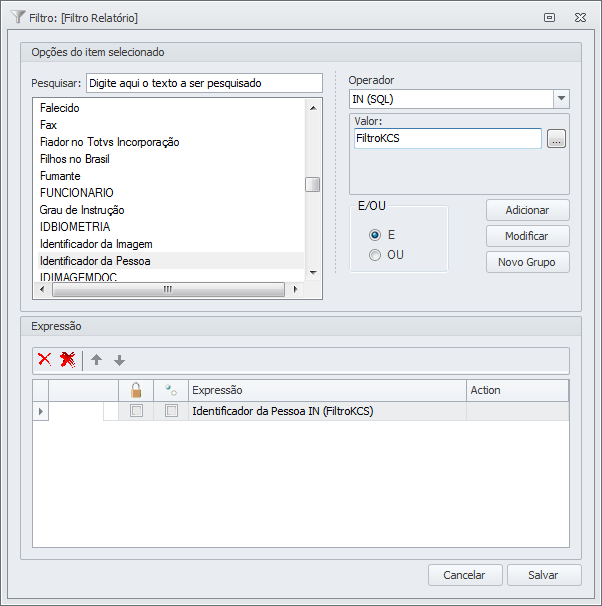Select Grau de Instrução field
602x606 pixels.
82,210
